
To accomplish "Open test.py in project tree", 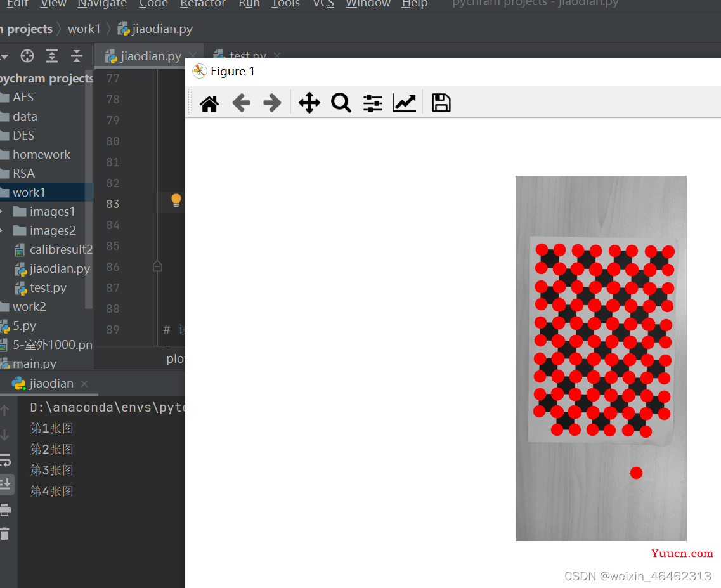I will [x=41, y=287].
